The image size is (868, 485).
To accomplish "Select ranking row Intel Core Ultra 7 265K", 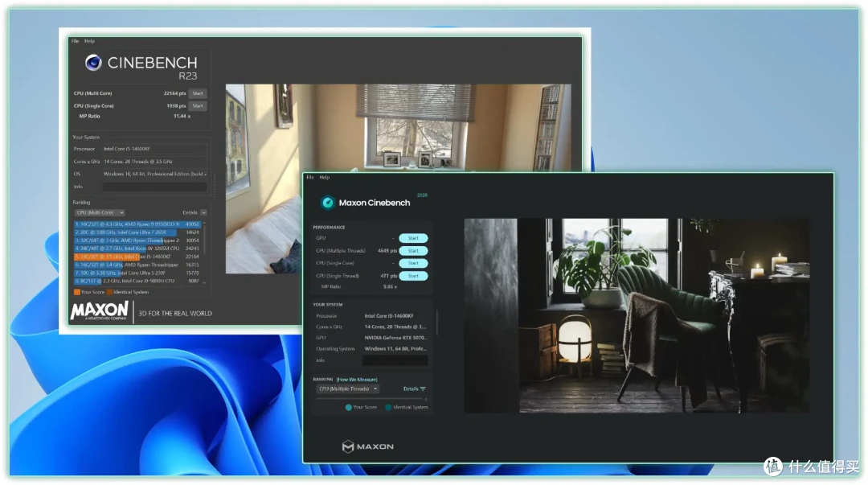I will pos(137,232).
